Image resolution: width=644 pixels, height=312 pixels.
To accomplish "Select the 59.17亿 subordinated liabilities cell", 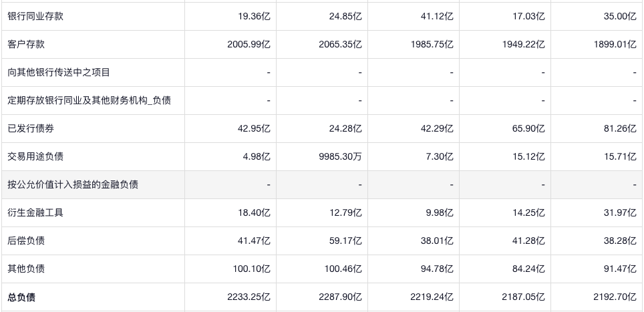I will pos(345,241).
